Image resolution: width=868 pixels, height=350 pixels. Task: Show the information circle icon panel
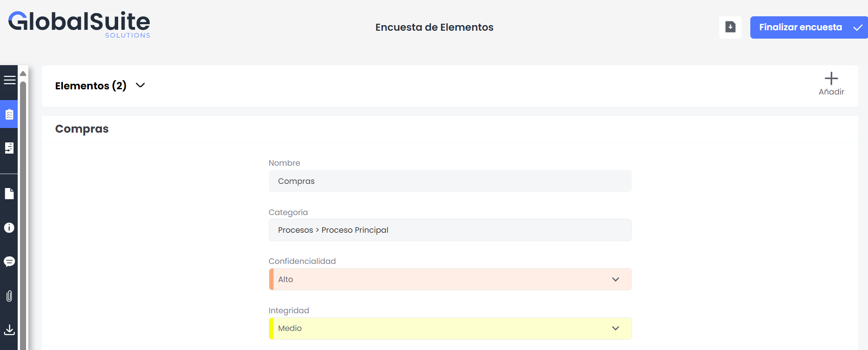click(x=9, y=228)
